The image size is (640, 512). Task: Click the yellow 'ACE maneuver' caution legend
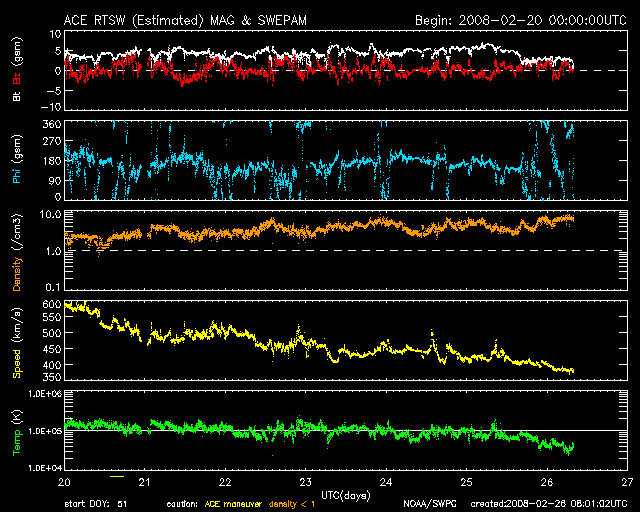coord(233,505)
